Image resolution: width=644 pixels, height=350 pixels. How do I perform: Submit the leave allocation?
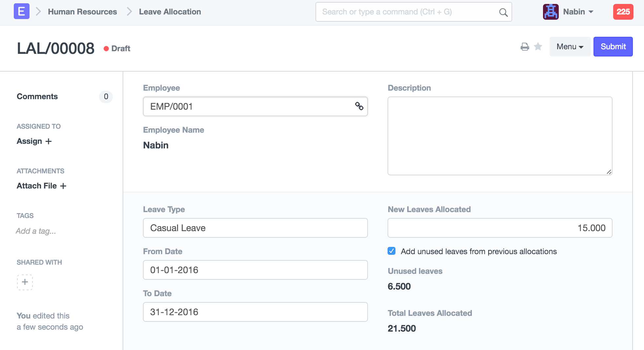click(613, 47)
